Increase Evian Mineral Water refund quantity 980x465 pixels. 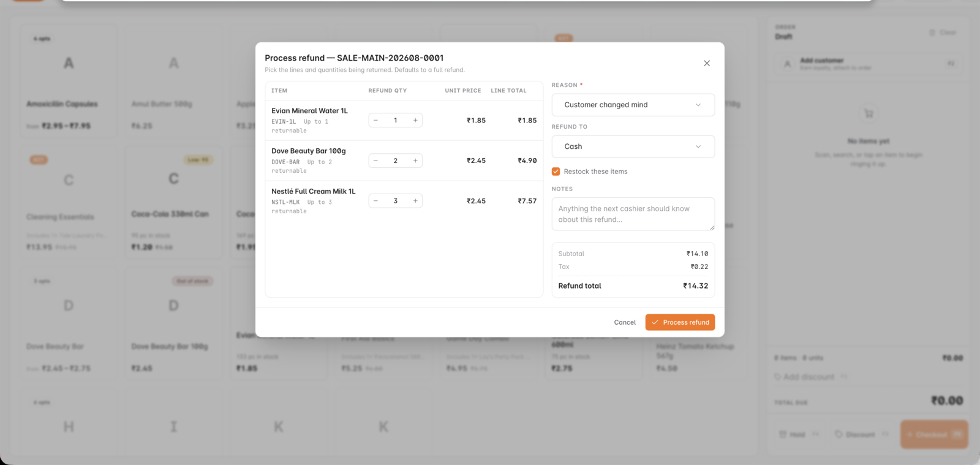click(x=415, y=120)
